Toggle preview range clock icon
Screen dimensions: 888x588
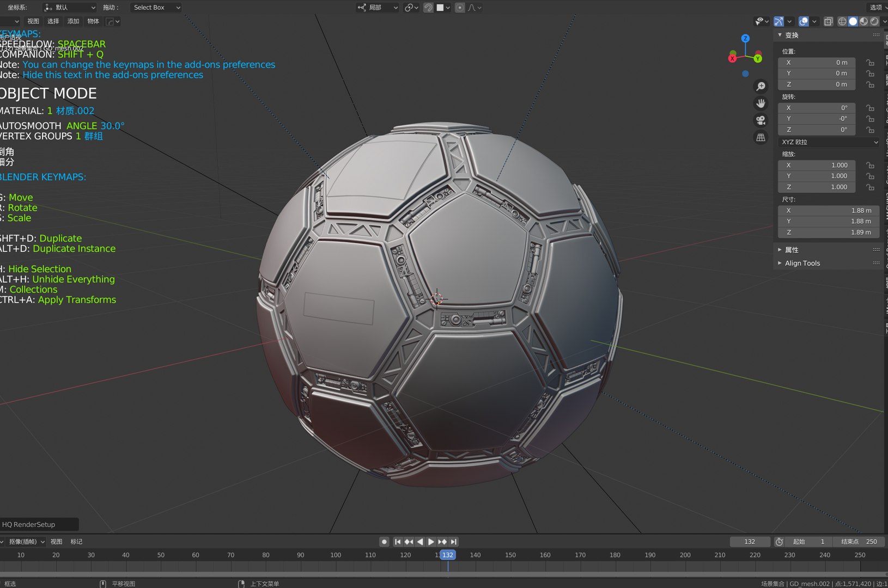click(x=779, y=542)
